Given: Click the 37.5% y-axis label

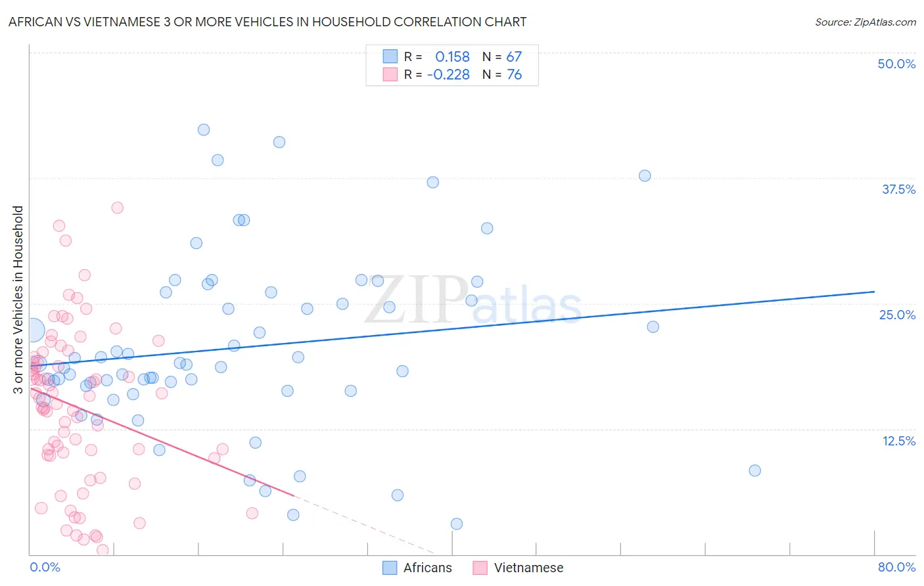Looking at the screenshot, I should coord(898,189).
